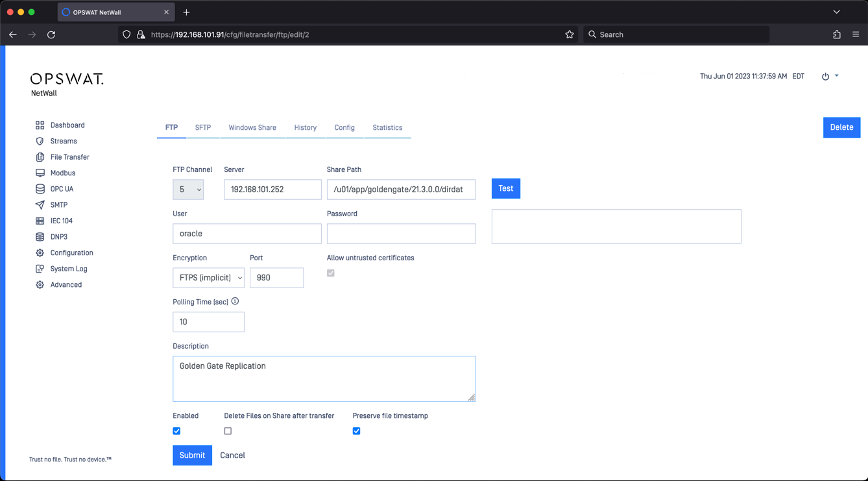Click the File Transfer document icon
Image resolution: width=868 pixels, height=481 pixels.
click(40, 157)
